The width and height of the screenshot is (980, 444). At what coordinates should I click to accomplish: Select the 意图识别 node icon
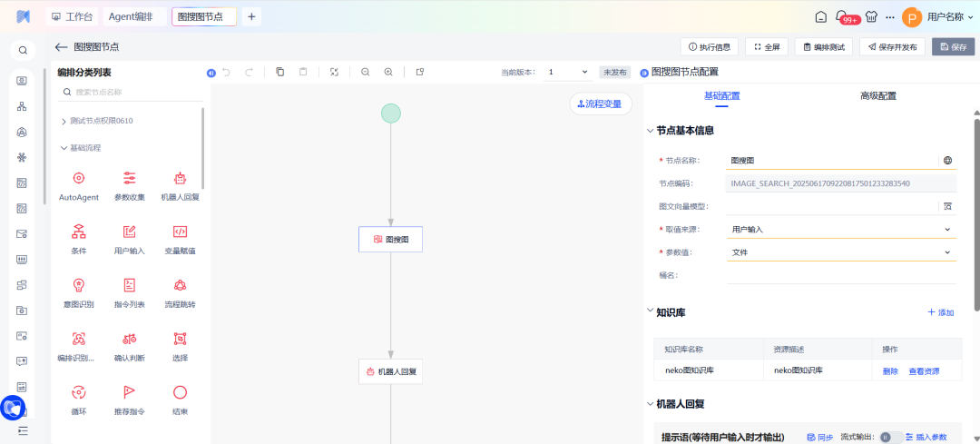point(79,286)
